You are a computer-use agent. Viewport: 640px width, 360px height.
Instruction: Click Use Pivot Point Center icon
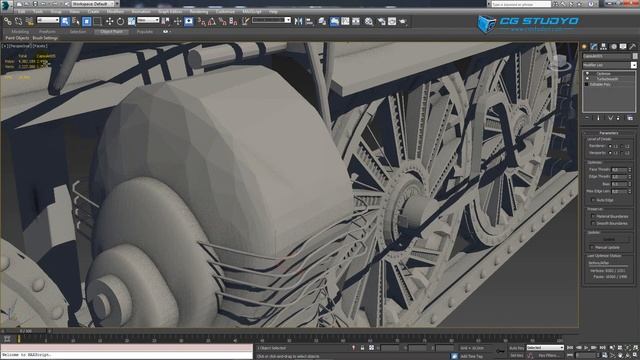pos(166,21)
